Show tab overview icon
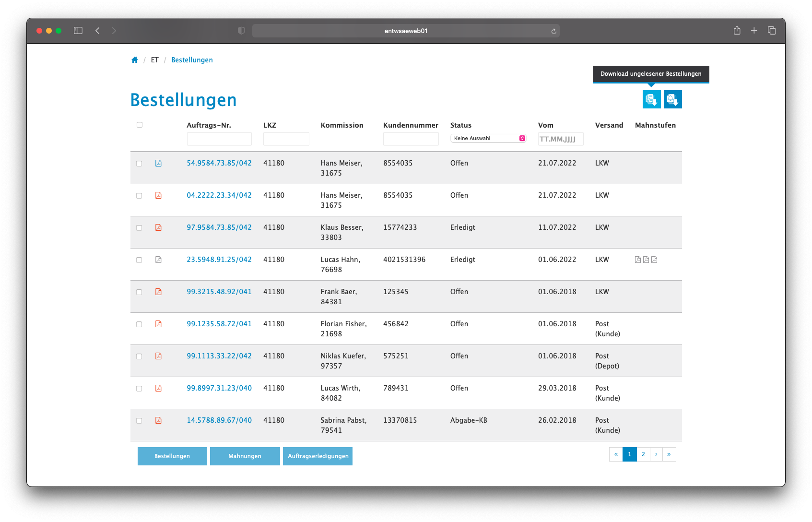 [772, 31]
